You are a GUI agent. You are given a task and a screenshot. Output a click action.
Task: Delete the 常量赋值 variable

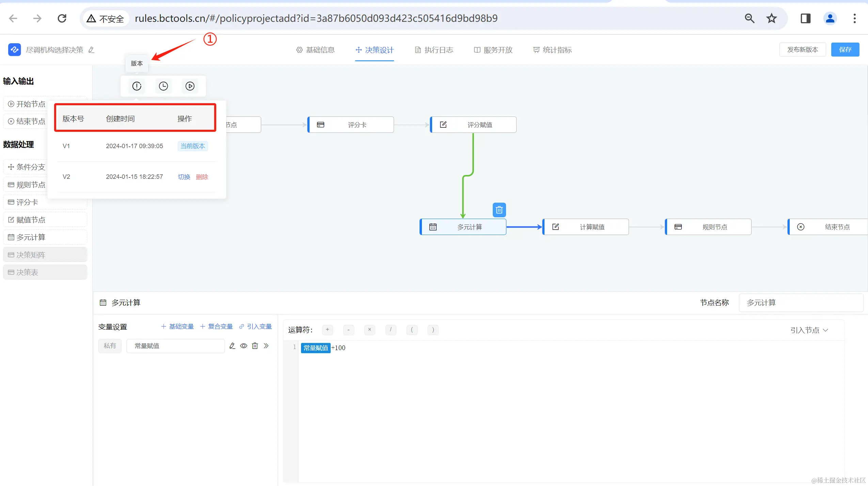click(255, 346)
